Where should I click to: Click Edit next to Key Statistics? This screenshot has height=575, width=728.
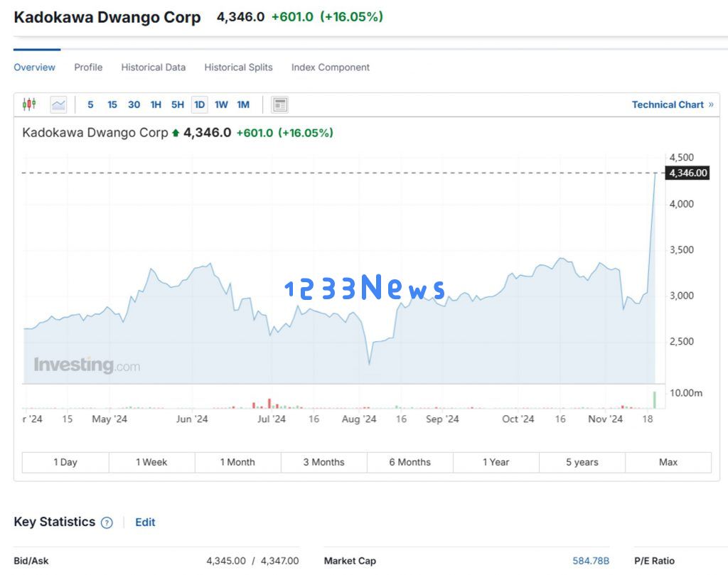tap(145, 522)
